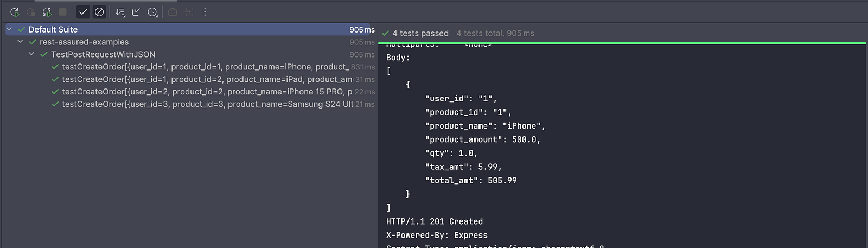This screenshot has height=248, width=868.
Task: Collapse the TestPostRequestWithJSON node
Action: pyautogui.click(x=31, y=54)
